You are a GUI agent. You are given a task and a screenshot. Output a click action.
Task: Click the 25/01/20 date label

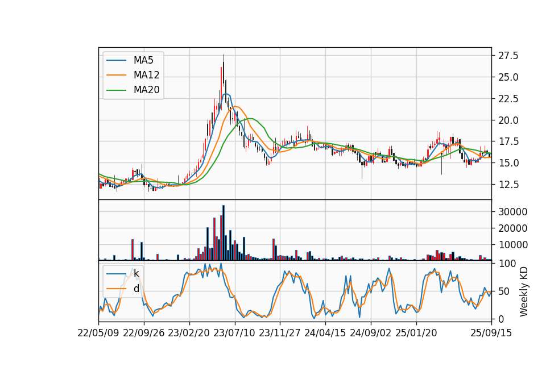pos(416,333)
